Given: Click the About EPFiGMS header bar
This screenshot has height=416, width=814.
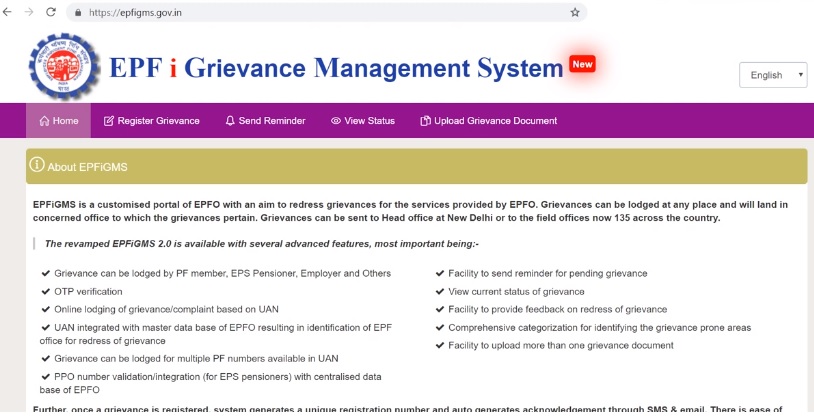Looking at the screenshot, I should (417, 166).
